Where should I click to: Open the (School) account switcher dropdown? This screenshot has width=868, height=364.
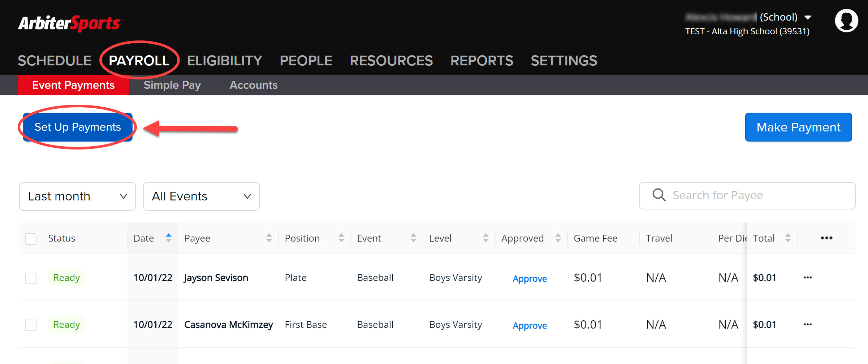tap(808, 17)
